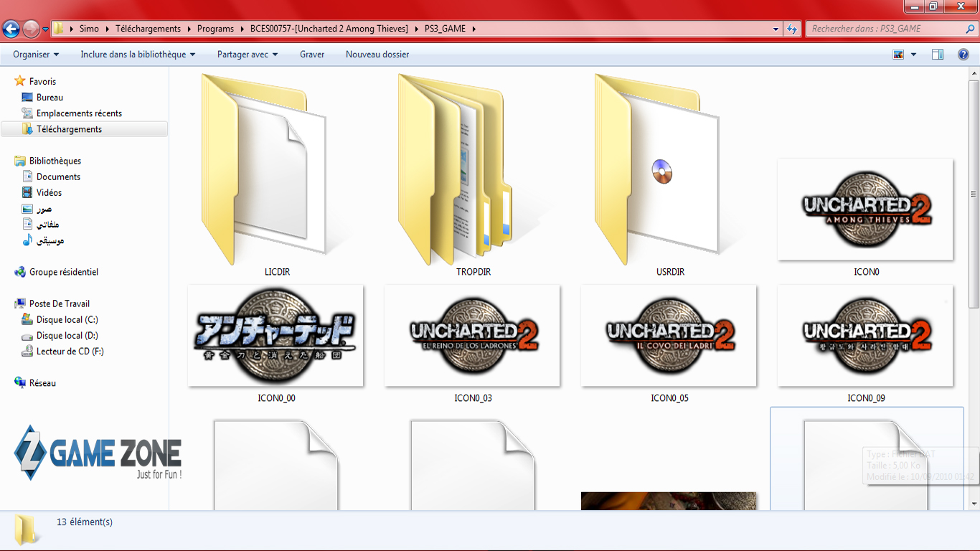Click the Help question mark icon
980x551 pixels.
pyautogui.click(x=963, y=55)
